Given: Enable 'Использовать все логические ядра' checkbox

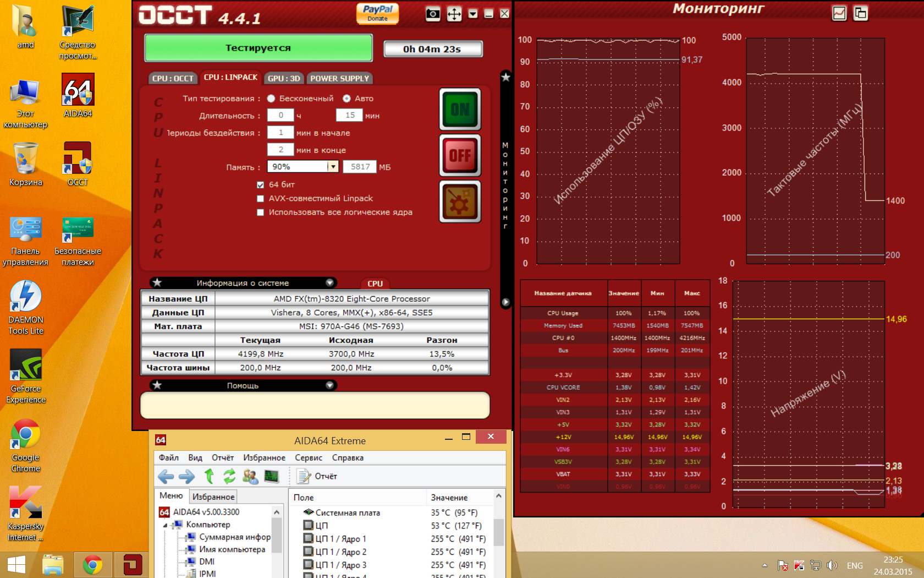Looking at the screenshot, I should (x=261, y=212).
